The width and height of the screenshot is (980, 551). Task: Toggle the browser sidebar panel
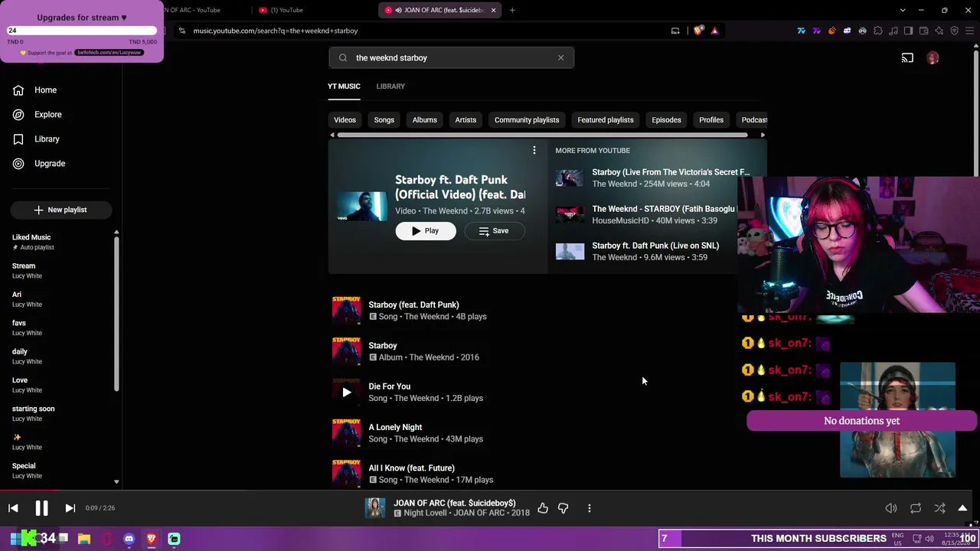pos(909,31)
